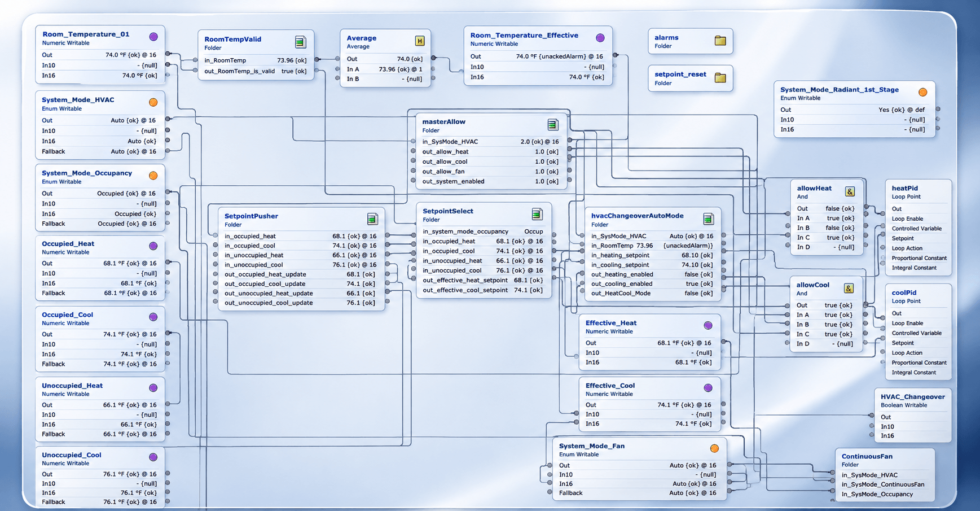This screenshot has height=511, width=980.
Task: Click the in_heating_setpoint row
Action: click(652, 255)
